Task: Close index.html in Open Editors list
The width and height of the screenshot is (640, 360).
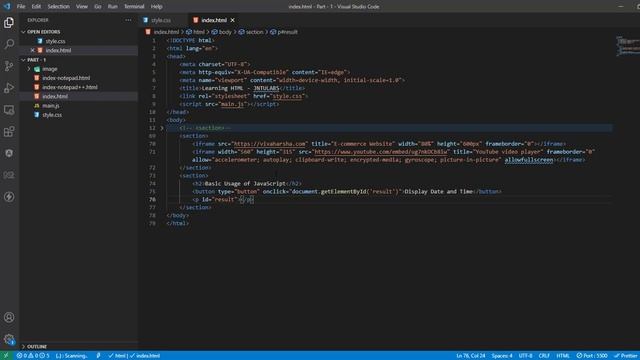Action: [x=33, y=50]
